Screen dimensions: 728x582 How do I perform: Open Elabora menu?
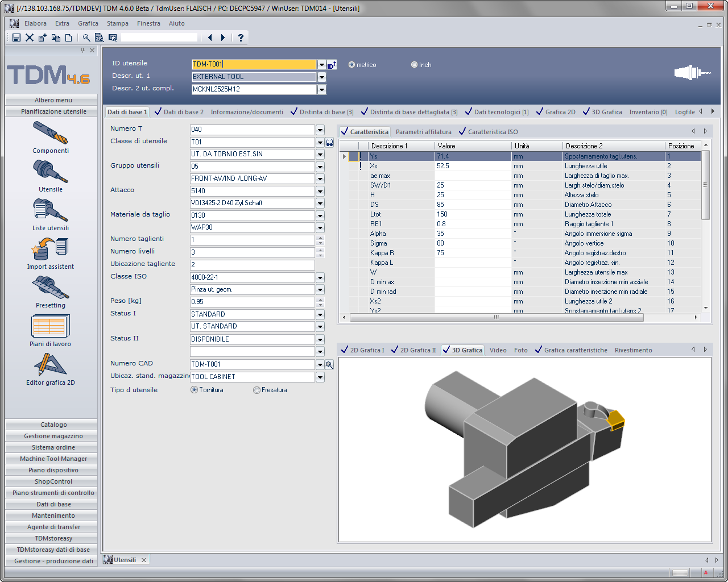tap(35, 23)
